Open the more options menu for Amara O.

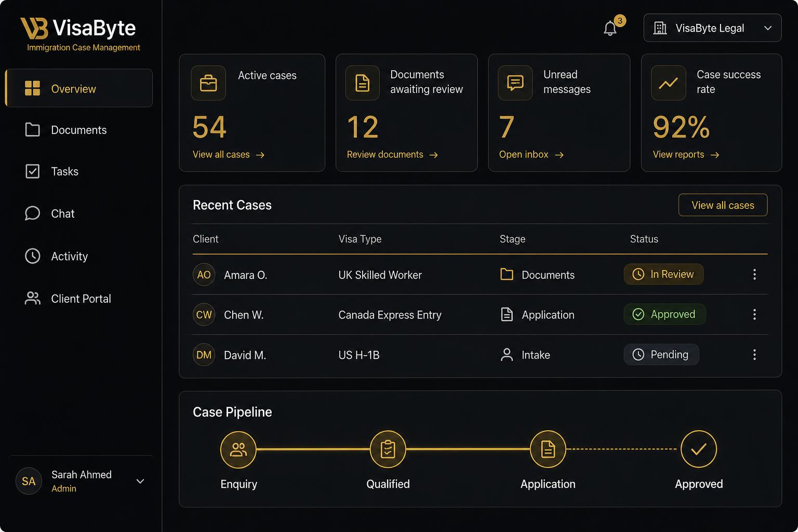754,274
